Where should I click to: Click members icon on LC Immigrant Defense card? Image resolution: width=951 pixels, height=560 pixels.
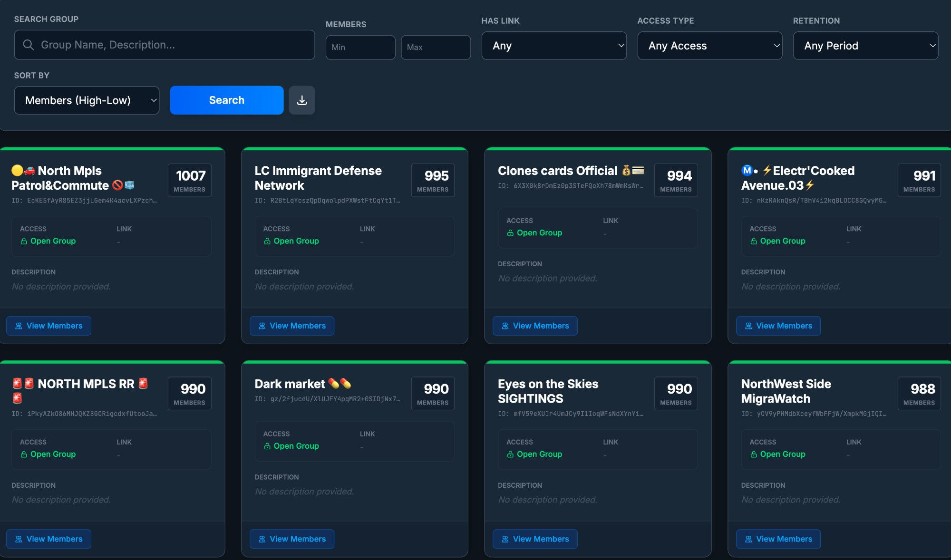click(262, 326)
